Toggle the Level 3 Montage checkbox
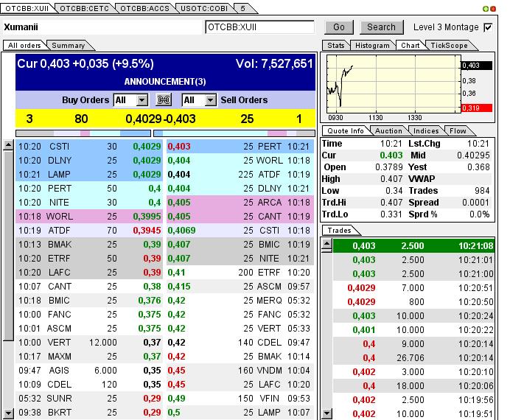Viewport: 510px width, 420px height. (x=488, y=27)
